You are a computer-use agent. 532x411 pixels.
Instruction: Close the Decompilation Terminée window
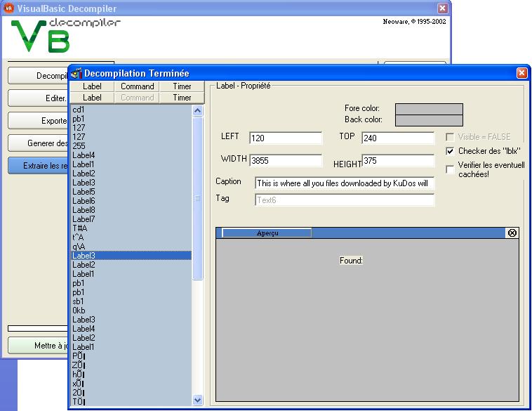[521, 73]
